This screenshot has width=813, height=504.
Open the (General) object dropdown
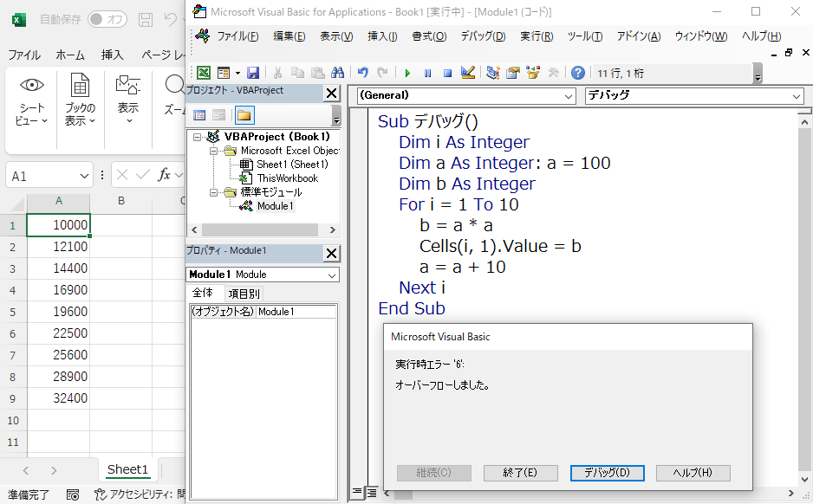tap(569, 96)
